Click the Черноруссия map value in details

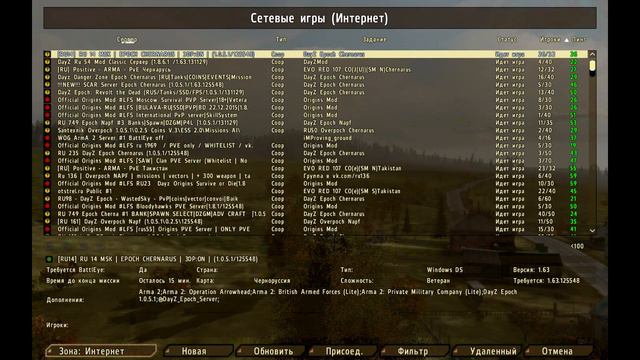click(272, 281)
